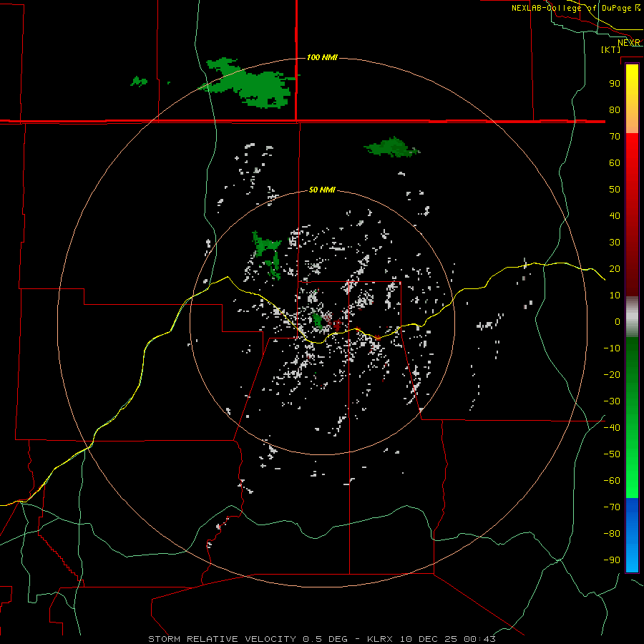Click the -60 value on the velocity scale

click(612, 481)
